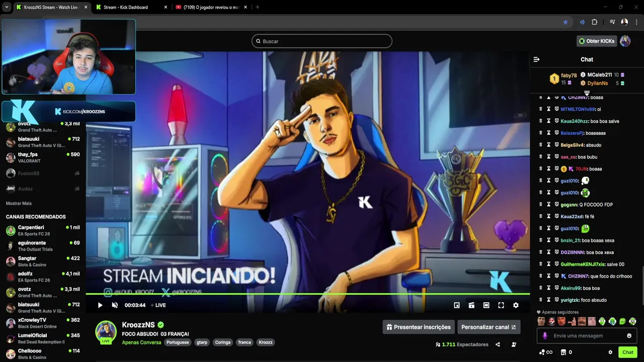The height and width of the screenshot is (362, 644).
Task: Toggle mini player mode icon
Action: point(457,305)
